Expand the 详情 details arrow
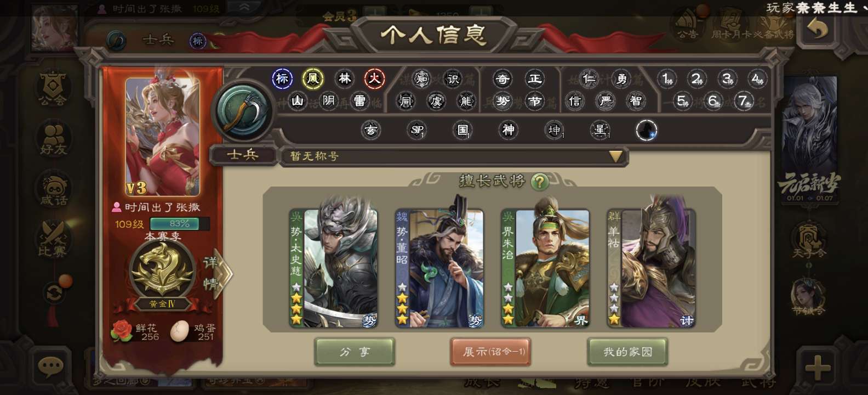868x395 pixels. (216, 273)
